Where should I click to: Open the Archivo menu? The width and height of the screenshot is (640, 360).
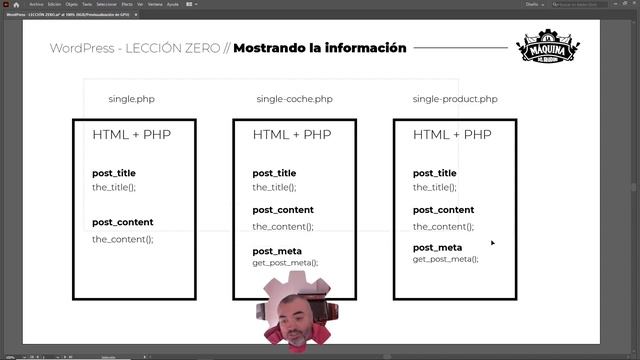(x=36, y=4)
